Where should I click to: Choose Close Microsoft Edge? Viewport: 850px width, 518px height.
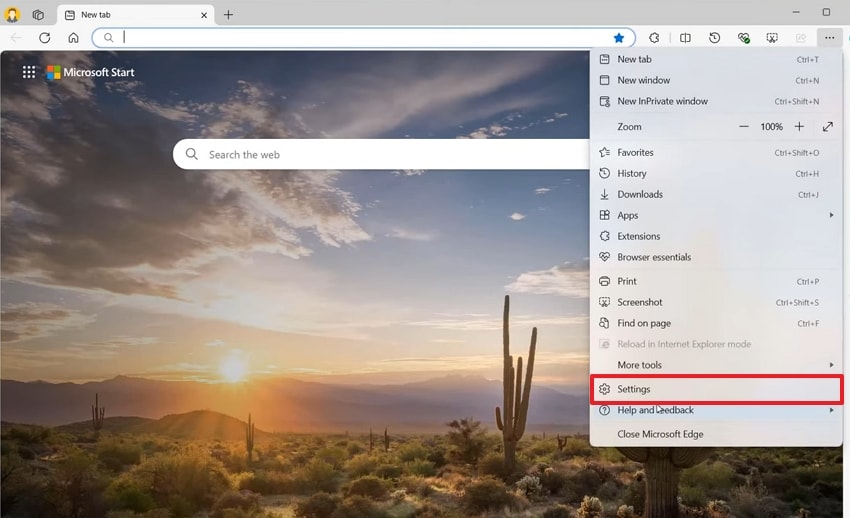tap(716, 434)
